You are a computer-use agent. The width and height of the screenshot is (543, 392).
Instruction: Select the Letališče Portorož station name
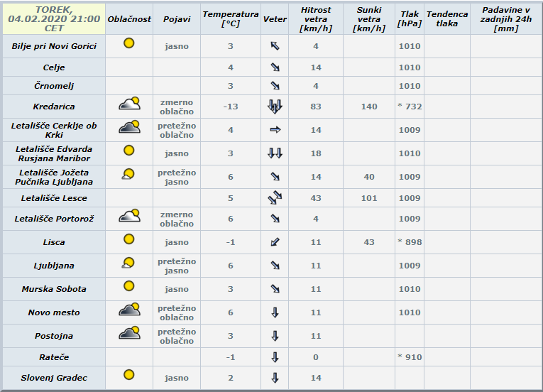click(x=54, y=219)
